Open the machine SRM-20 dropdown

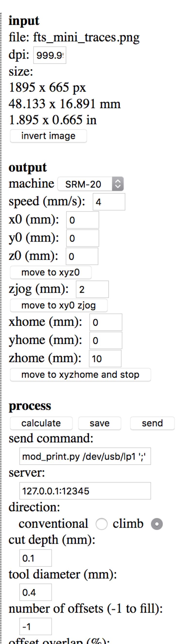coord(90,184)
